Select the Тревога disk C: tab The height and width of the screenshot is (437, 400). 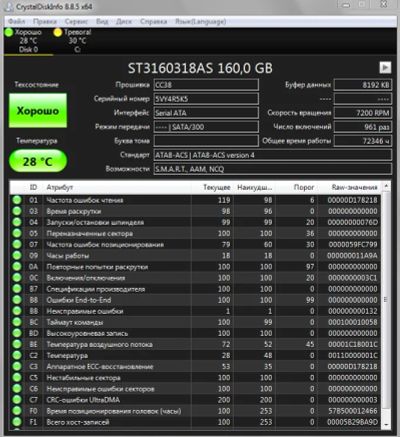click(76, 41)
